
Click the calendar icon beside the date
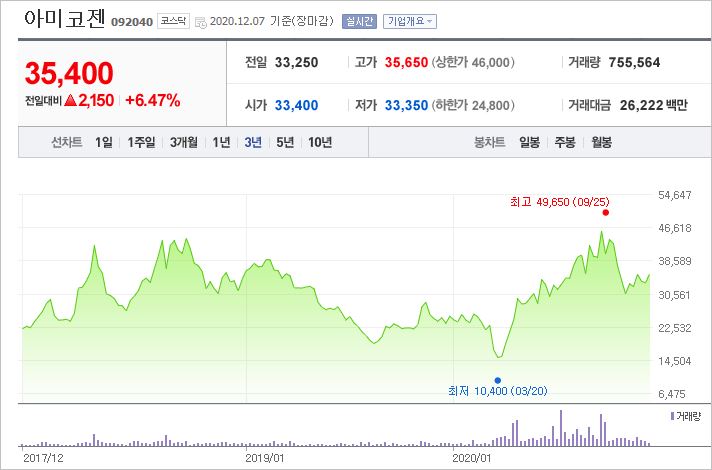(x=200, y=22)
